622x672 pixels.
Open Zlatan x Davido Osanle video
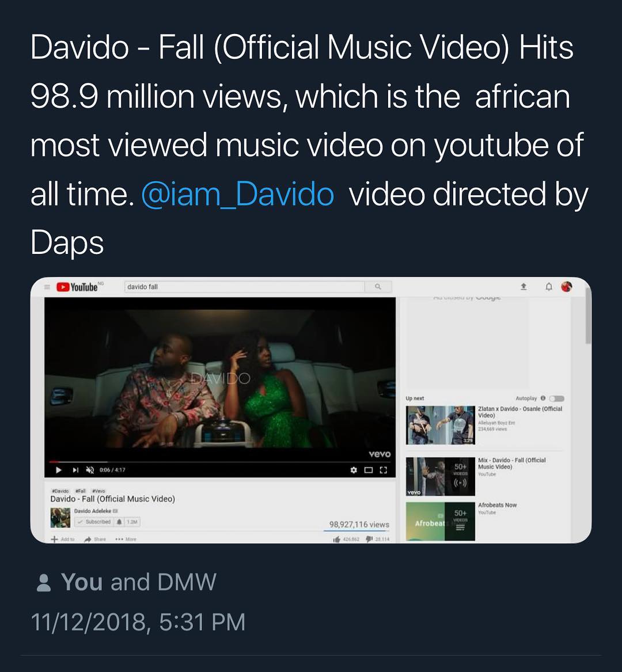click(519, 412)
